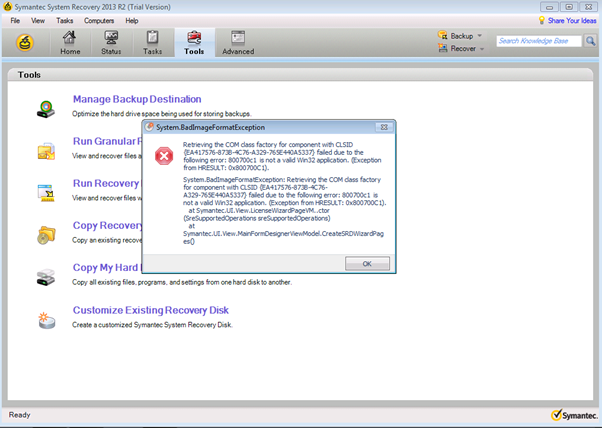Screen dimensions: 602x428
Task: Open the Status toolbar tab
Action: point(111,43)
